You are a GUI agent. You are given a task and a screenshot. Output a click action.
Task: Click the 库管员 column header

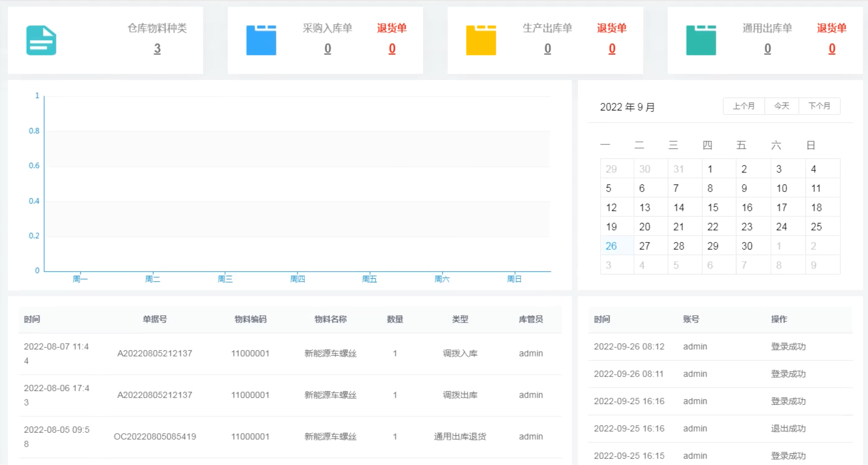coord(531,319)
